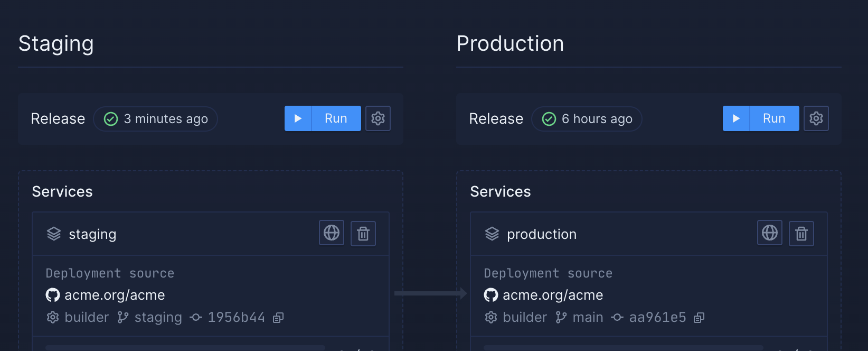Delete the staging service with trash icon
Screen dimensions: 868x351
tap(363, 234)
